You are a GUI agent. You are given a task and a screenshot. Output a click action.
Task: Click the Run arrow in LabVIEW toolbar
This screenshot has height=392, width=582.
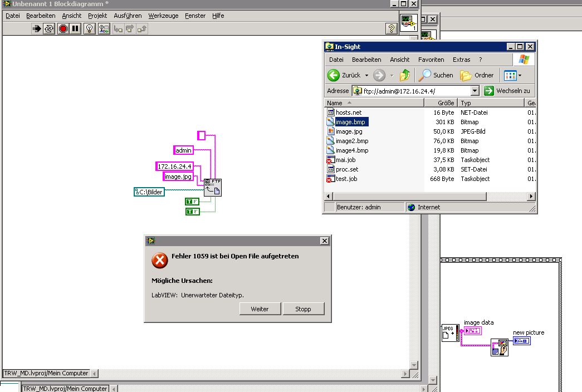(36, 28)
